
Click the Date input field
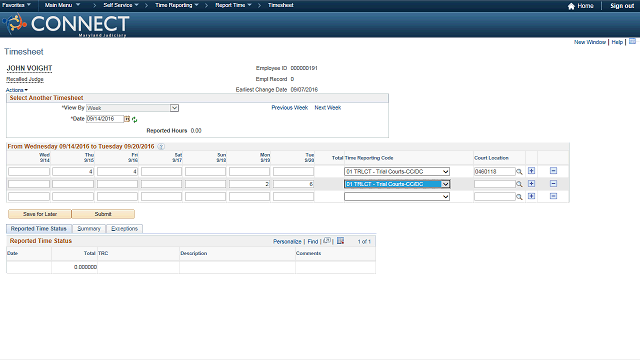pos(105,119)
